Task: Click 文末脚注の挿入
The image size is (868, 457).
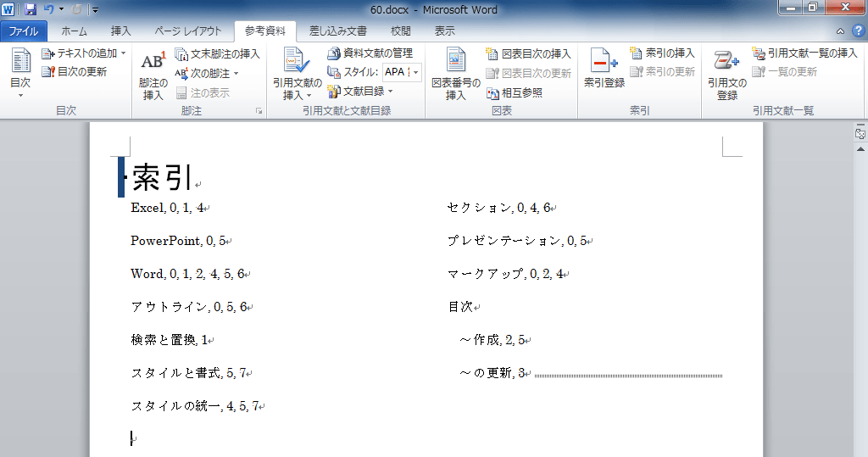Action: [217, 54]
